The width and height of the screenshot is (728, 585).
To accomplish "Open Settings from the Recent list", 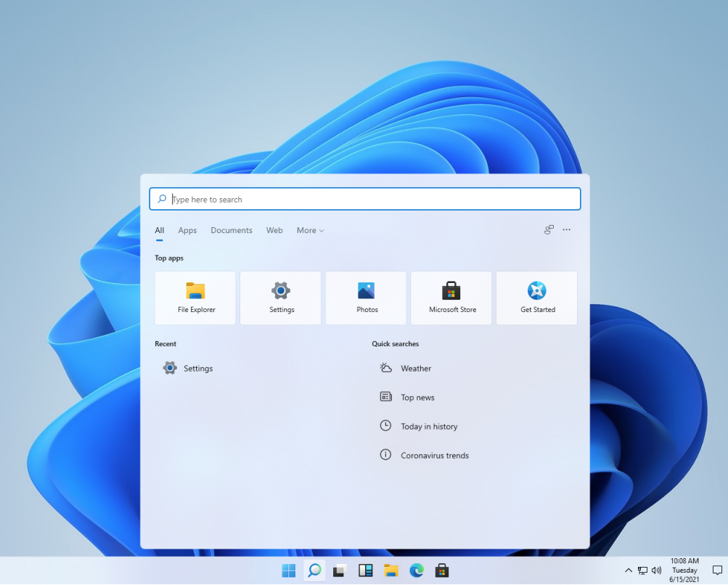I will [x=188, y=368].
